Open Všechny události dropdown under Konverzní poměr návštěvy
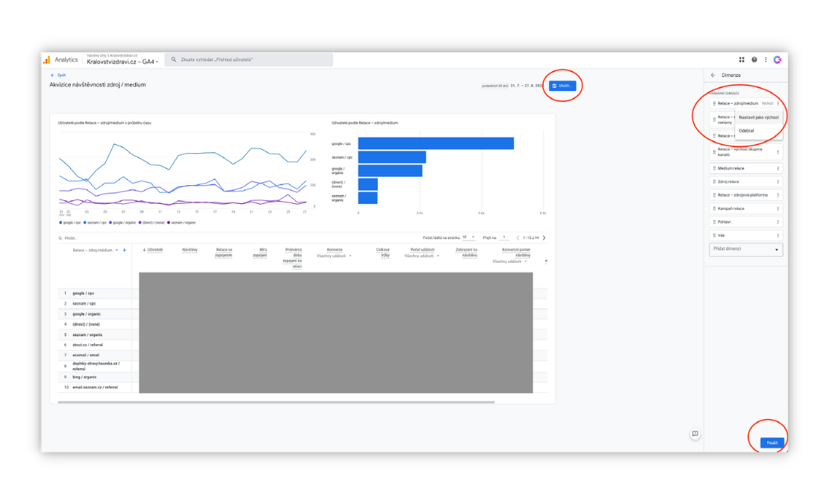The image size is (829, 504). point(509,261)
